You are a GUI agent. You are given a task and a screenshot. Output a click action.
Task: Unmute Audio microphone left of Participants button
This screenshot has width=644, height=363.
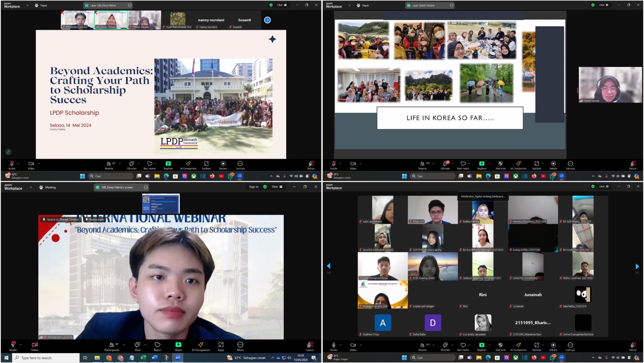click(13, 345)
